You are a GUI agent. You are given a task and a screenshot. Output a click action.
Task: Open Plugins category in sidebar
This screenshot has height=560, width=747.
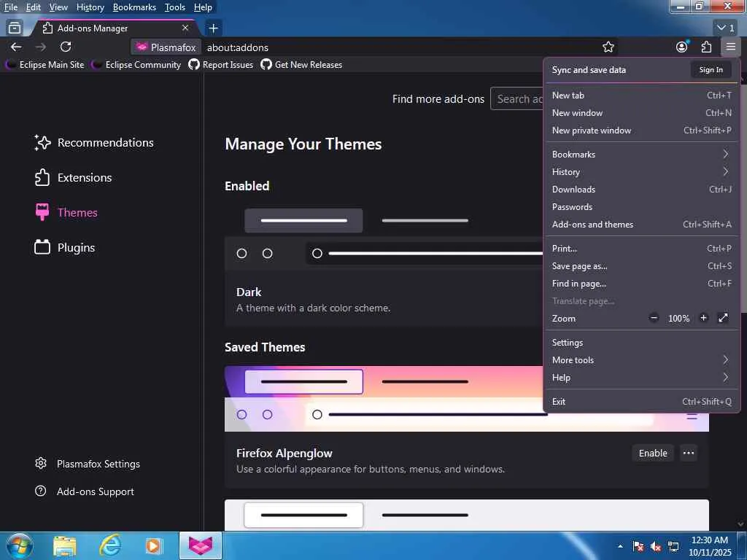coord(64,248)
